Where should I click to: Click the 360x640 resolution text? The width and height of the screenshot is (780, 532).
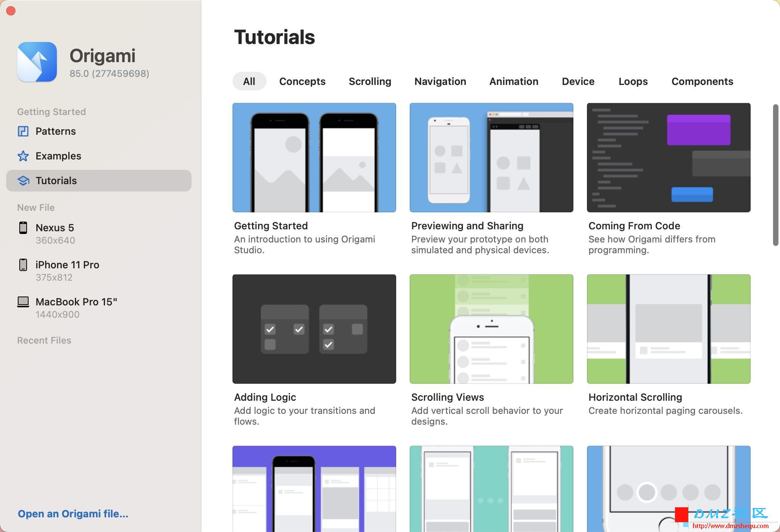coord(55,241)
